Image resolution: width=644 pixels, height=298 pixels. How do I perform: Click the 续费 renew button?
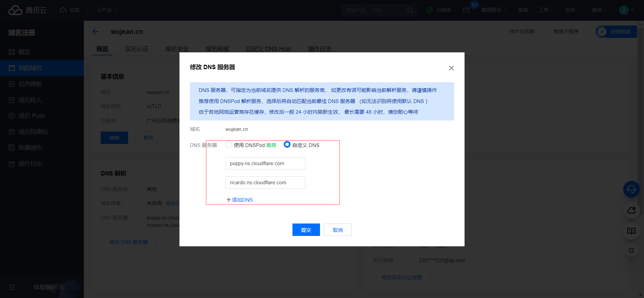(x=114, y=138)
